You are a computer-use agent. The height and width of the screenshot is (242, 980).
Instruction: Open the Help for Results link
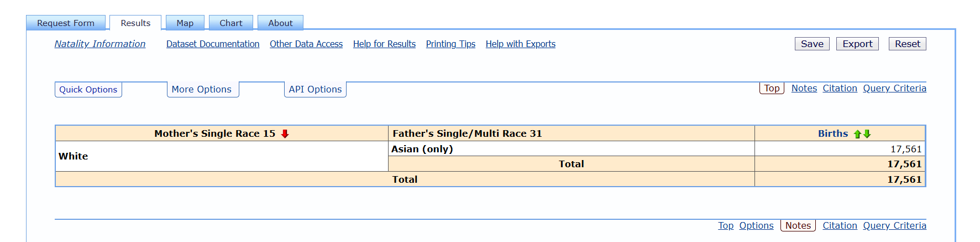point(384,44)
